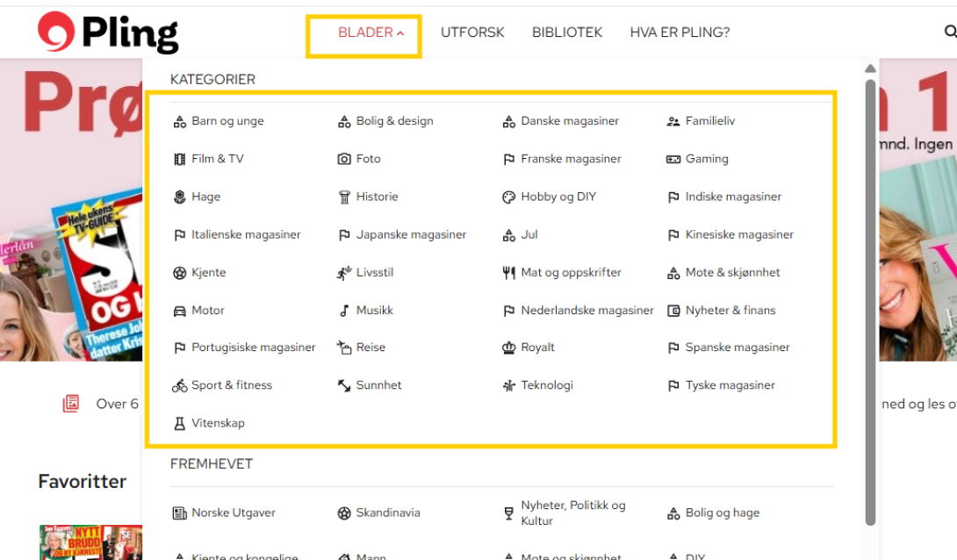Image resolution: width=957 pixels, height=560 pixels.
Task: Open the Utforsk menu item
Action: (x=472, y=32)
